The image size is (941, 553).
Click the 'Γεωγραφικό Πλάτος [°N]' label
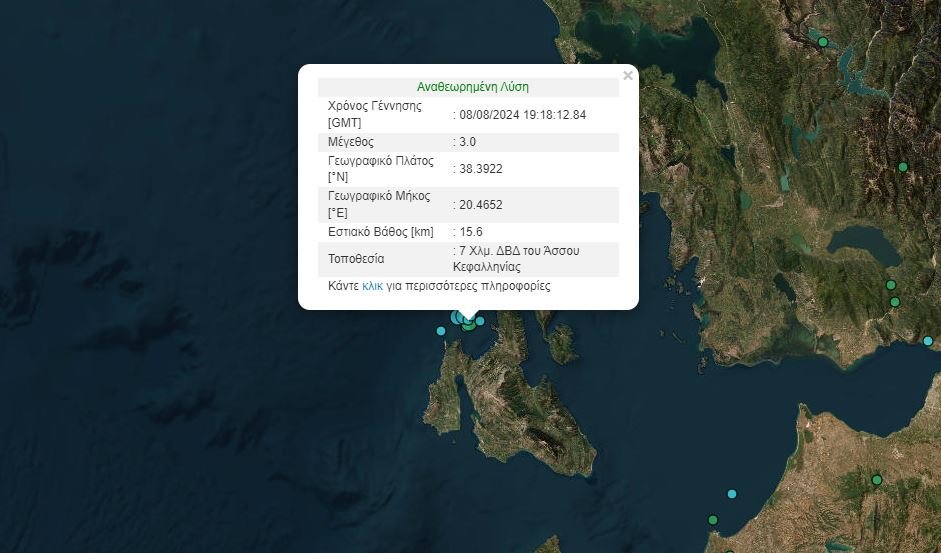click(x=380, y=169)
